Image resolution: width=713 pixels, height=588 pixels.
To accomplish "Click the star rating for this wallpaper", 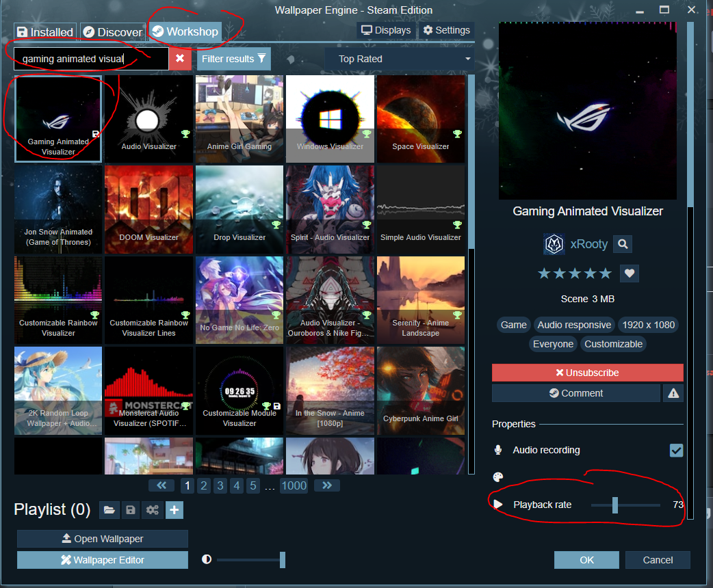I will 575,273.
